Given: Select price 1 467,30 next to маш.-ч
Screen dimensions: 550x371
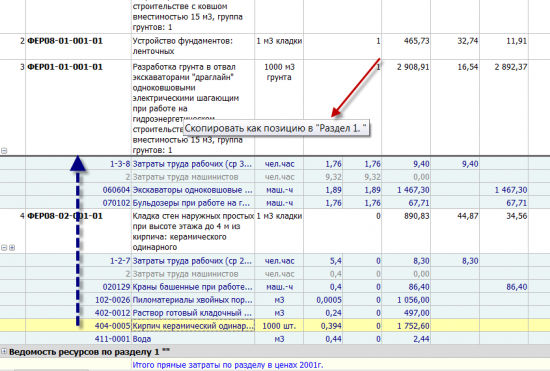Looking at the screenshot, I should pos(413,190).
